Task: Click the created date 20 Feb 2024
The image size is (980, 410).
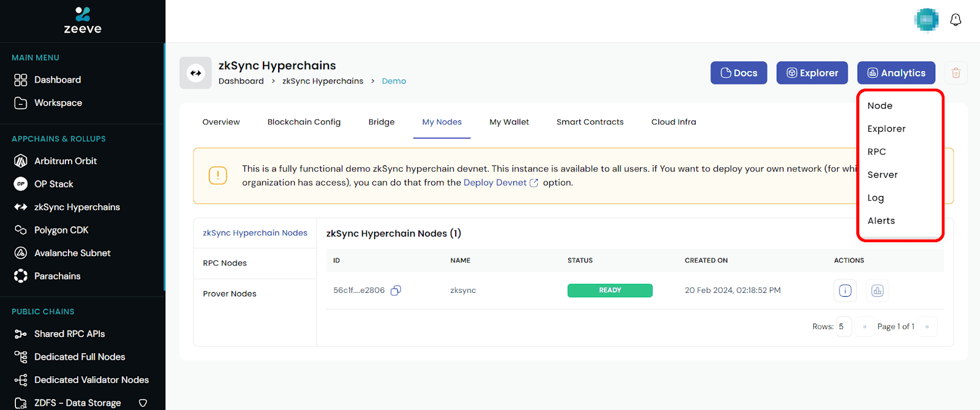Action: tap(733, 290)
